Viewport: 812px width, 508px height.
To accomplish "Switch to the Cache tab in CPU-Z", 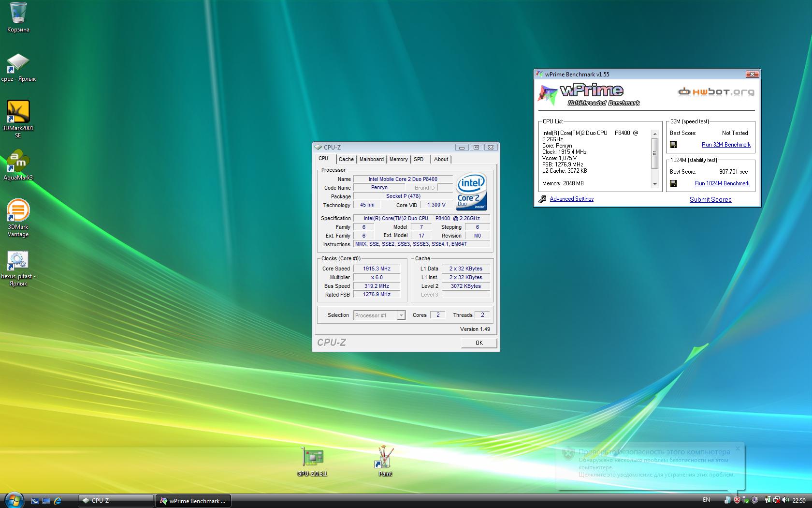I will coord(346,159).
